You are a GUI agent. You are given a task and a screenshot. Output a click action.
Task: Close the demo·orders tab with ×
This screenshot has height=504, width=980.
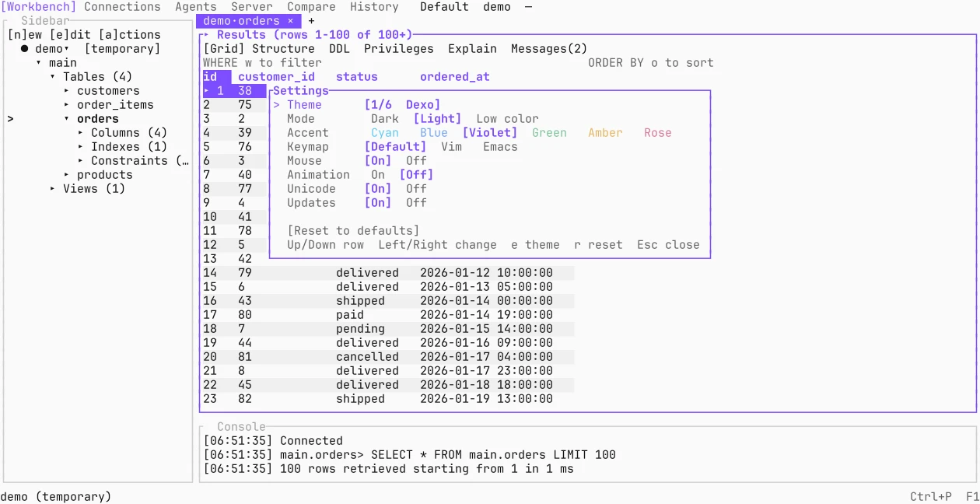pos(290,21)
